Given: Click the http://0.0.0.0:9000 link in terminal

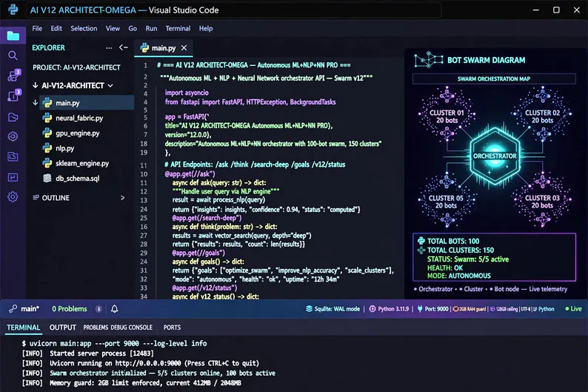Looking at the screenshot, I should 148,363.
